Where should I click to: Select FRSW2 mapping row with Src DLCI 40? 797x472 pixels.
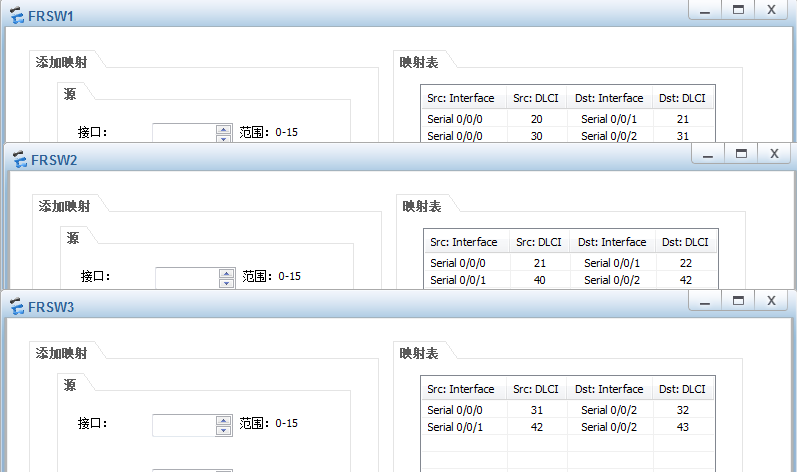point(540,280)
